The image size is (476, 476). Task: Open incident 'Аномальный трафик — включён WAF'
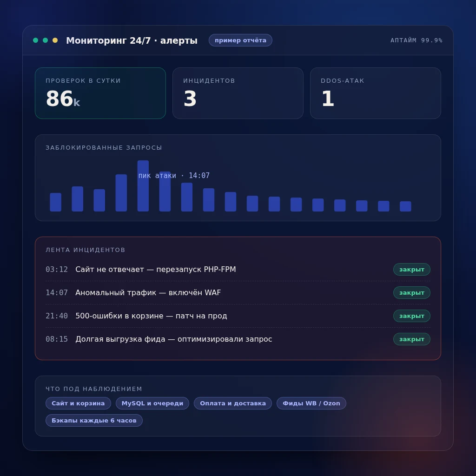(238, 293)
